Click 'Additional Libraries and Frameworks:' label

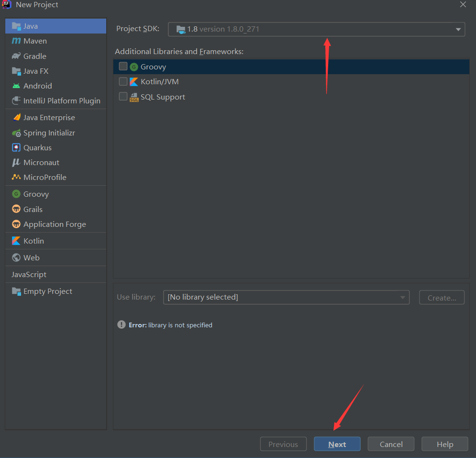pyautogui.click(x=179, y=52)
